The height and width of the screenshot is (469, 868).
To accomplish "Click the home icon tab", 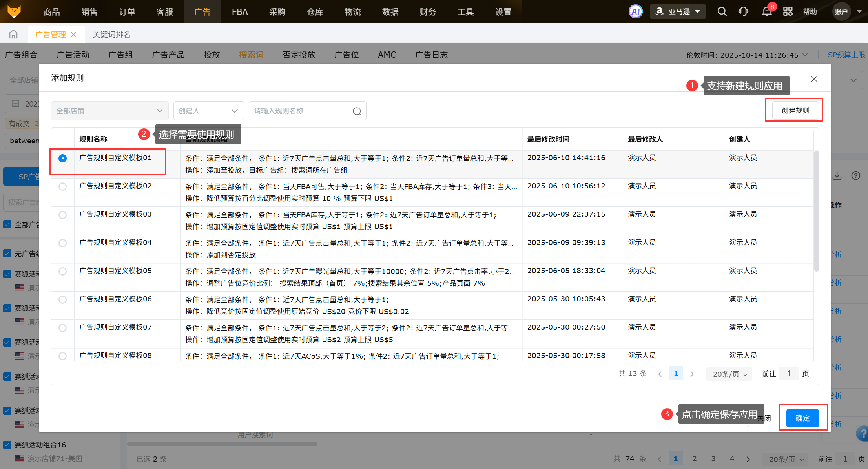I will click(13, 35).
